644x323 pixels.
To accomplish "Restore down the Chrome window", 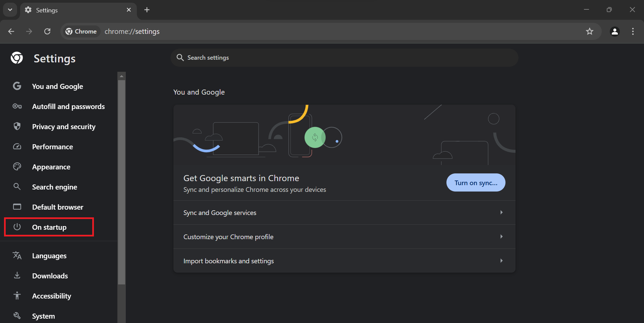I will pos(609,10).
